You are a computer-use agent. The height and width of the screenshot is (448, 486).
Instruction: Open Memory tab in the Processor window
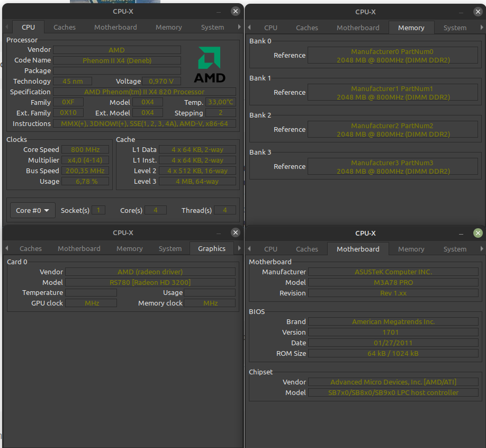coord(168,28)
